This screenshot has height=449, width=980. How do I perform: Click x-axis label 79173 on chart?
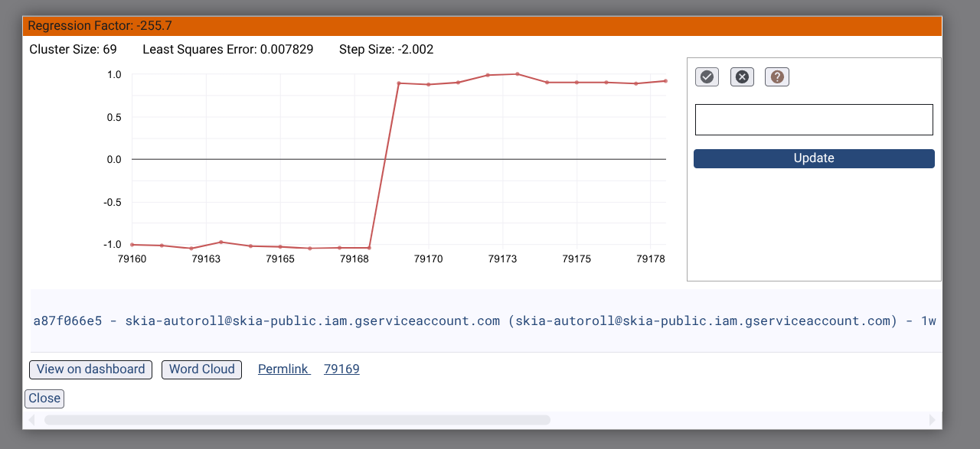502,259
